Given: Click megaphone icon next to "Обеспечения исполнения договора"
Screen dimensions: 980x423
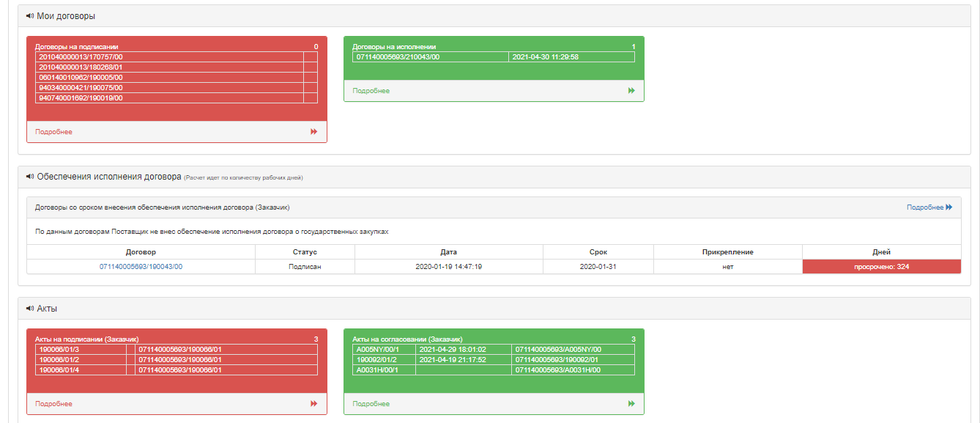Looking at the screenshot, I should tap(30, 177).
